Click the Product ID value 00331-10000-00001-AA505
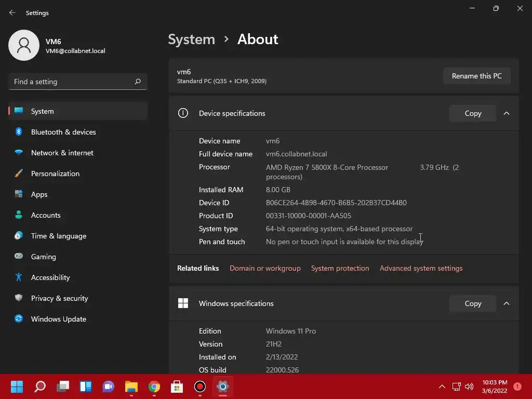 pos(309,216)
